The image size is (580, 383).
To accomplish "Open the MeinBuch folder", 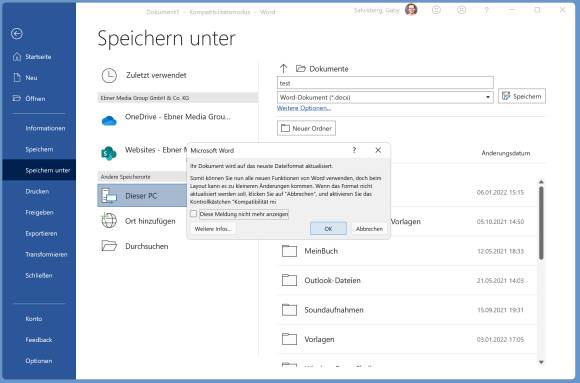I will click(x=407, y=251).
